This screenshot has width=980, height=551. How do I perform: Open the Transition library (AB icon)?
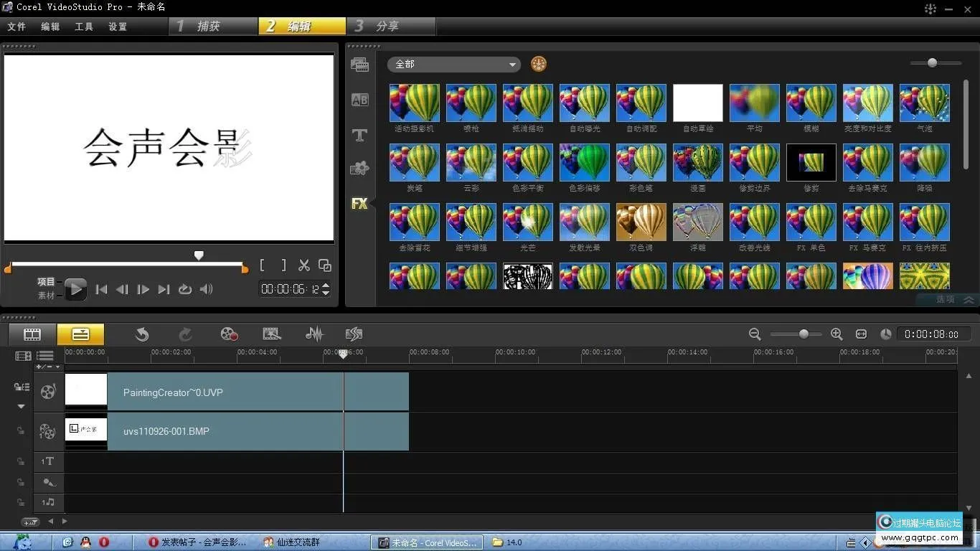point(359,100)
